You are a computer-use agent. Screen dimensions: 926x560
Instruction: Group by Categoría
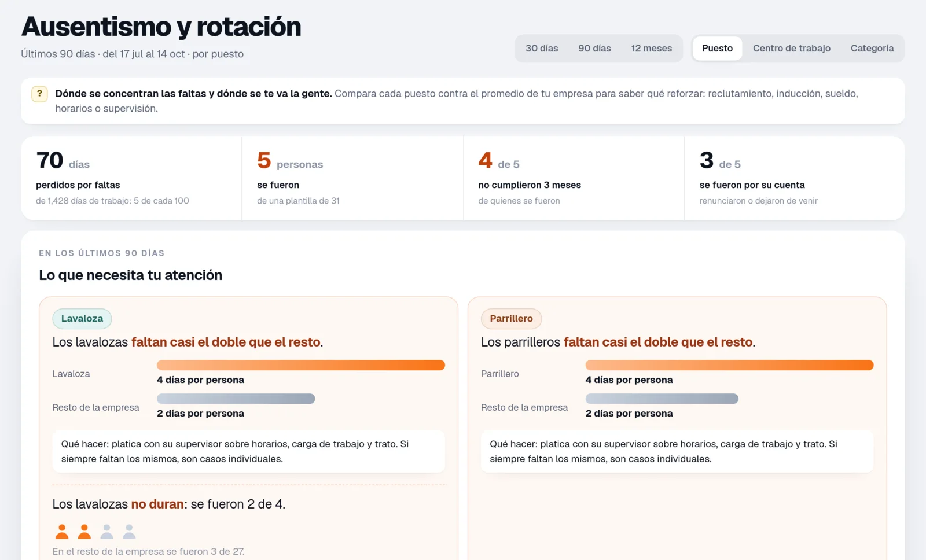coord(872,49)
